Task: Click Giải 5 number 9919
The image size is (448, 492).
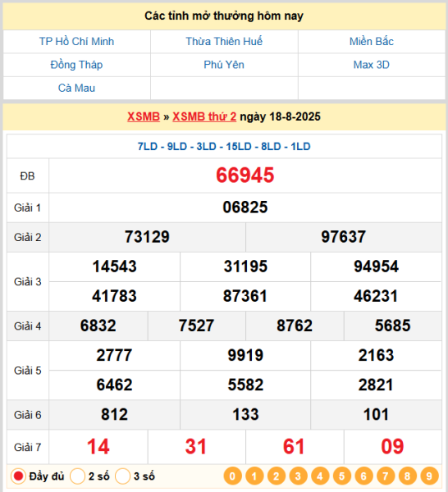Action: [245, 355]
